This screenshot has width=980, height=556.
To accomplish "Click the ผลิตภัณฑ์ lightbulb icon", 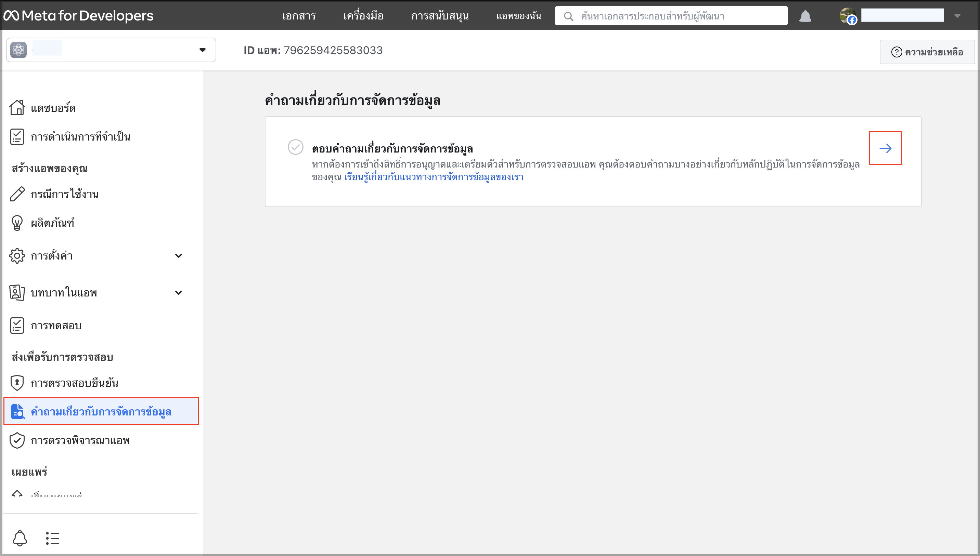I will click(x=17, y=223).
